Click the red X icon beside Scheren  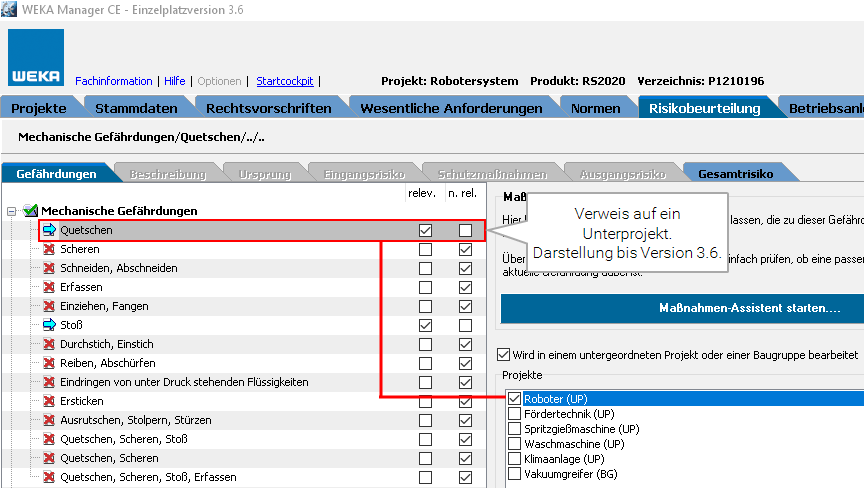pyautogui.click(x=49, y=250)
